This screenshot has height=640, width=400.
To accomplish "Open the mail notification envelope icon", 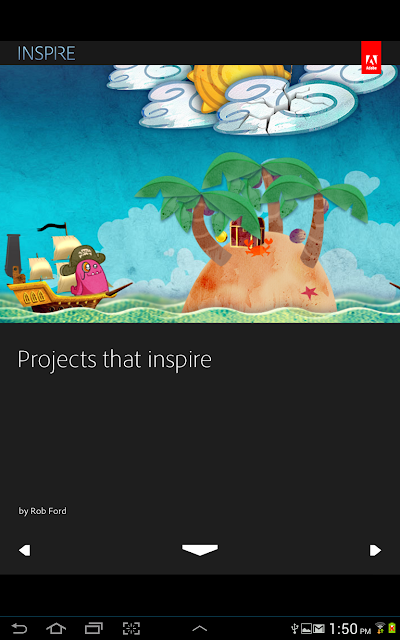I will point(319,629).
